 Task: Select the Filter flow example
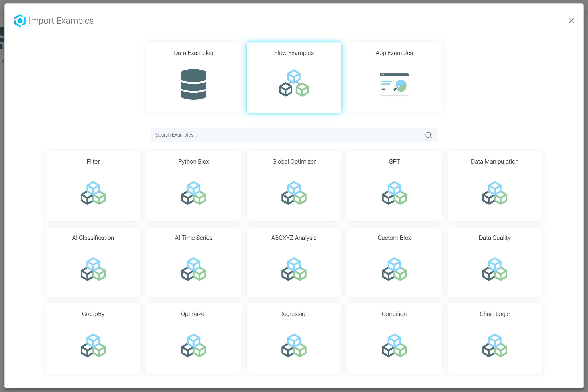[x=93, y=186]
